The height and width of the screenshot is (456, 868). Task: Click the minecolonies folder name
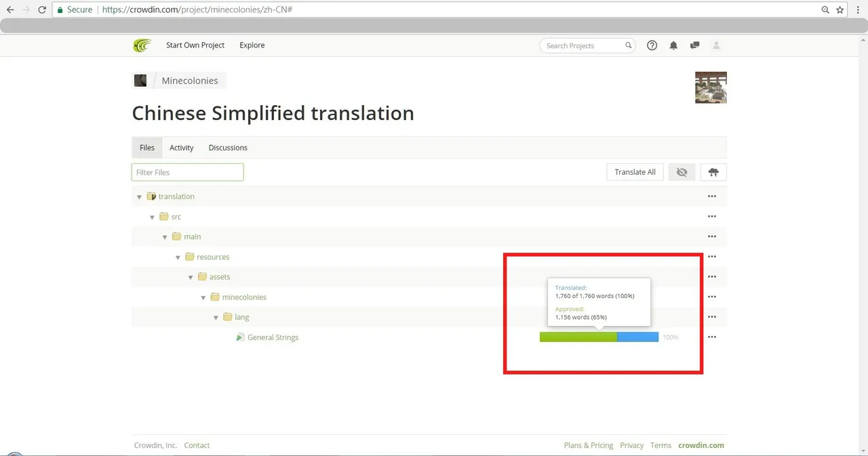tap(244, 297)
